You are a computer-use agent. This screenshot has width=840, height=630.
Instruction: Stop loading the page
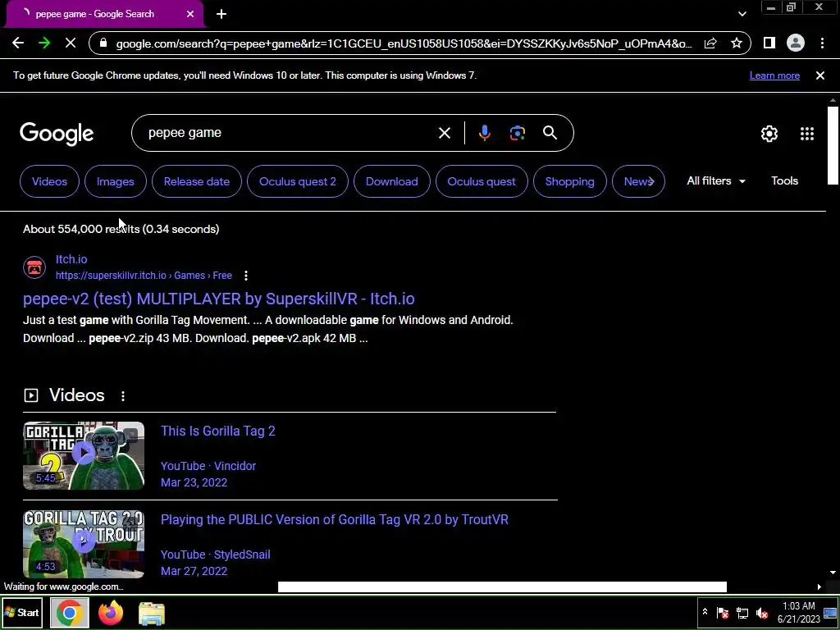[x=71, y=43]
